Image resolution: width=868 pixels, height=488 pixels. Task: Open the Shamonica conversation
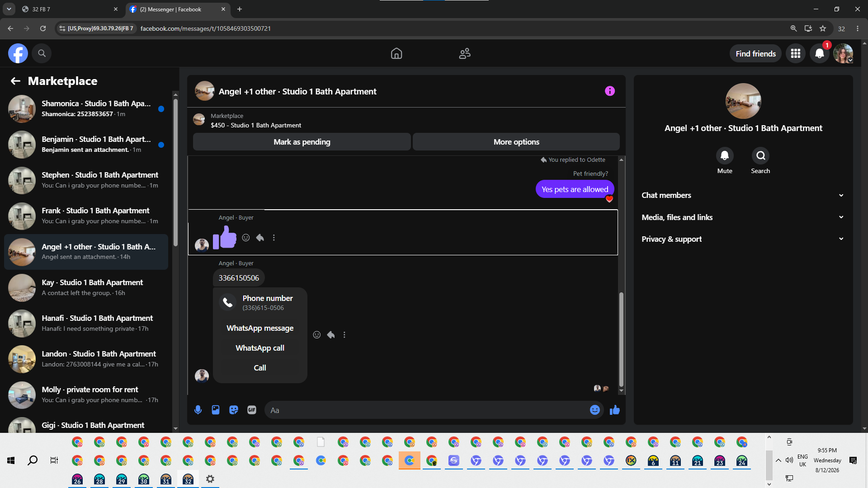pyautogui.click(x=86, y=108)
